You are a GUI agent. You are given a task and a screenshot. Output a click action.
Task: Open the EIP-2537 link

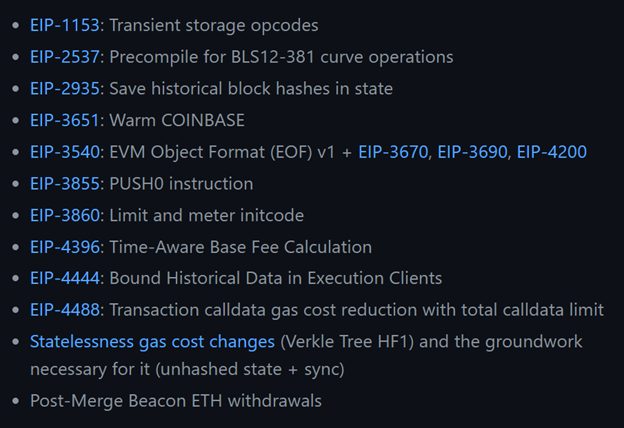[64, 57]
